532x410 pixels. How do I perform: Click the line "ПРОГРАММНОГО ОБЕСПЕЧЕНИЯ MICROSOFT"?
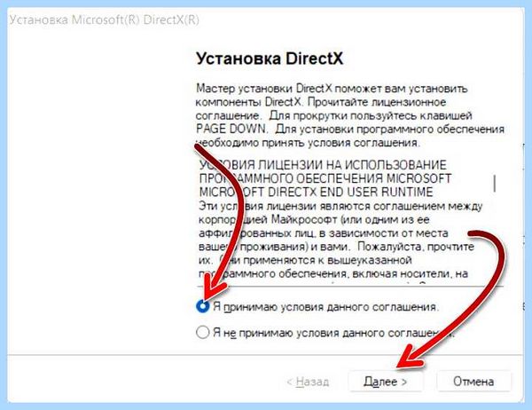pos(325,178)
